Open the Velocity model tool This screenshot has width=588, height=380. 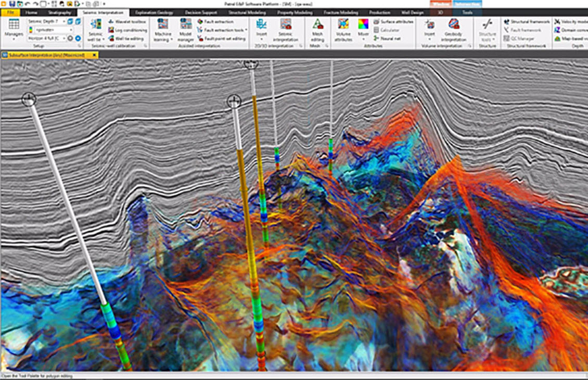[x=571, y=22]
